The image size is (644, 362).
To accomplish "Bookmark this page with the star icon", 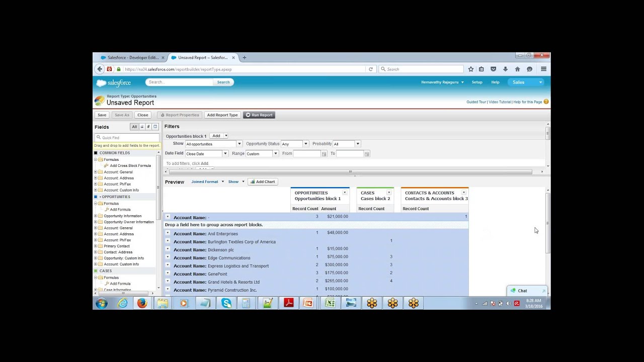I will pyautogui.click(x=471, y=69).
